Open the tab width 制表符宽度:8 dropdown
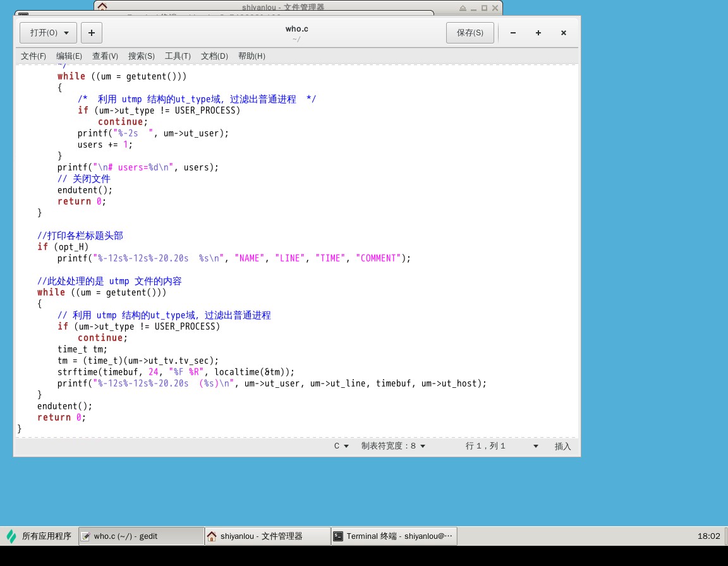The width and height of the screenshot is (728, 566). [x=393, y=445]
